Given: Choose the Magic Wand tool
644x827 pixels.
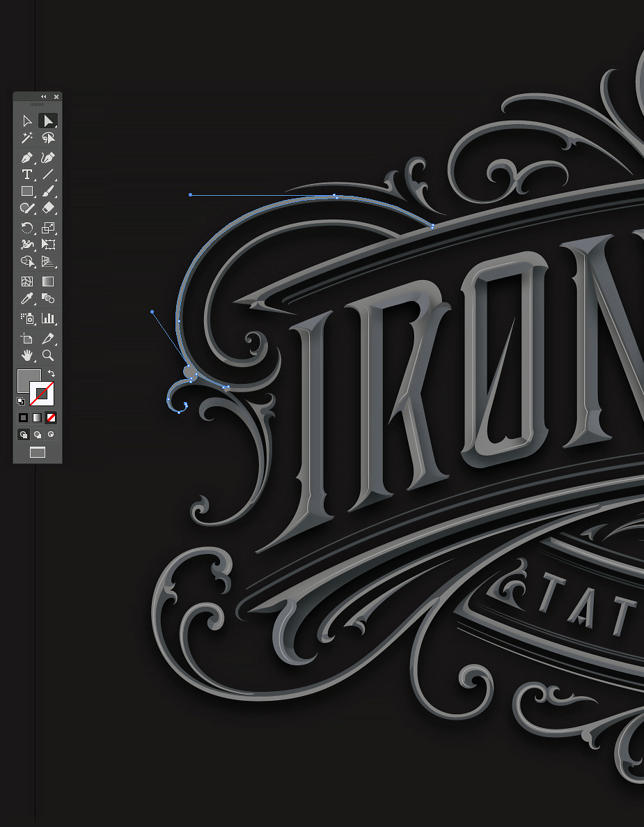Looking at the screenshot, I should pos(27,138).
